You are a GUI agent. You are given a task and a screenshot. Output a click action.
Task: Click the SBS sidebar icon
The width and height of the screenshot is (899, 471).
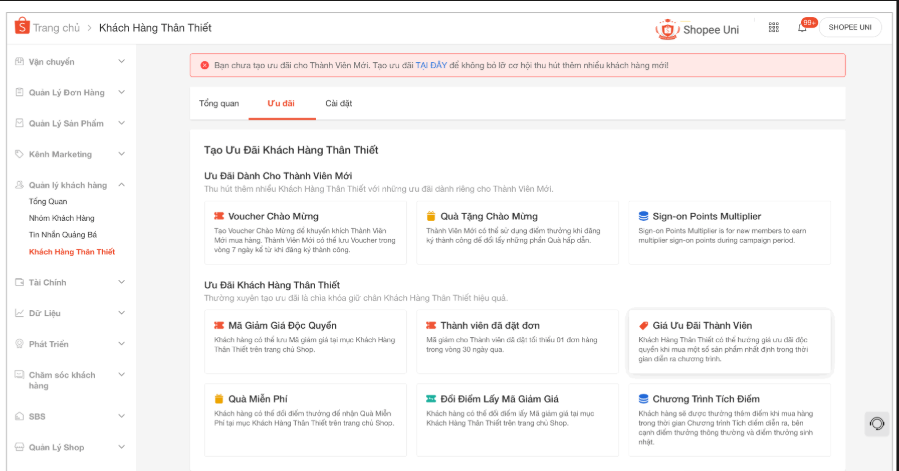point(19,416)
